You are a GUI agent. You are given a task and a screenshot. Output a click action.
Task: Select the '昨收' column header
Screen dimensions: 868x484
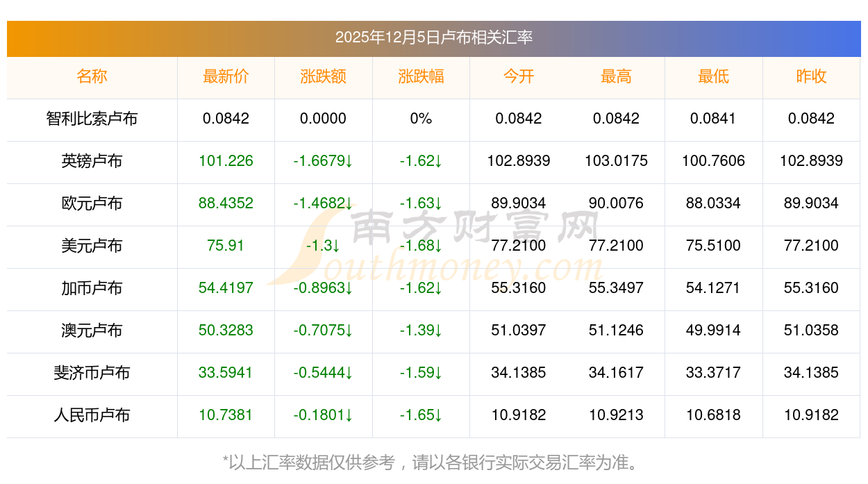811,76
